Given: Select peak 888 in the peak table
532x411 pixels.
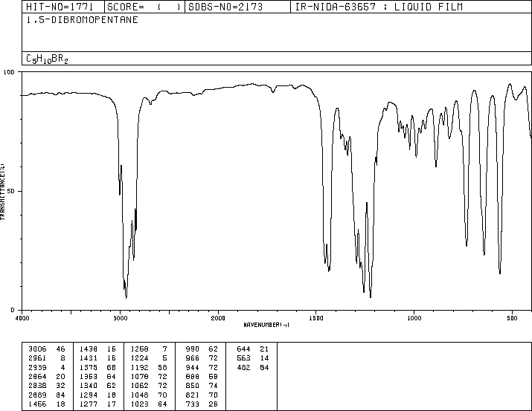Looking at the screenshot, I should point(193,376).
